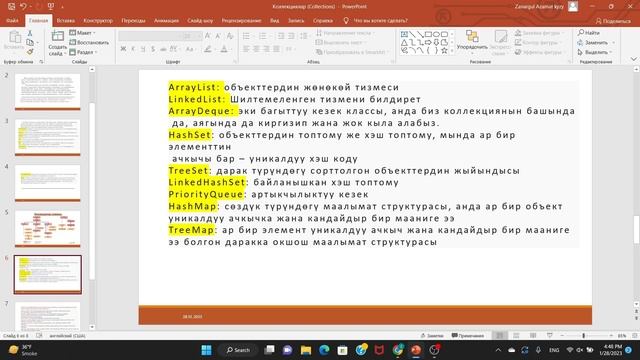Adjust the zoom slider in status bar
Image resolution: width=640 pixels, height=360 pixels.
click(583, 336)
